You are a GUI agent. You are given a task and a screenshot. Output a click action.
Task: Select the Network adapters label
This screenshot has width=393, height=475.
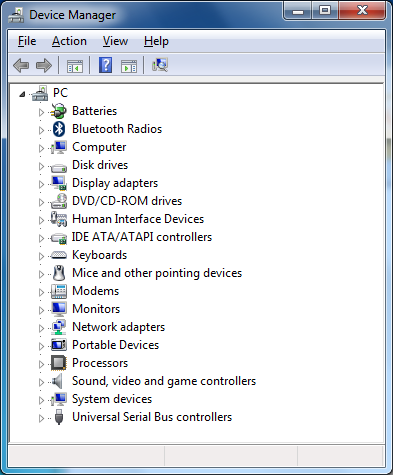pyautogui.click(x=119, y=327)
